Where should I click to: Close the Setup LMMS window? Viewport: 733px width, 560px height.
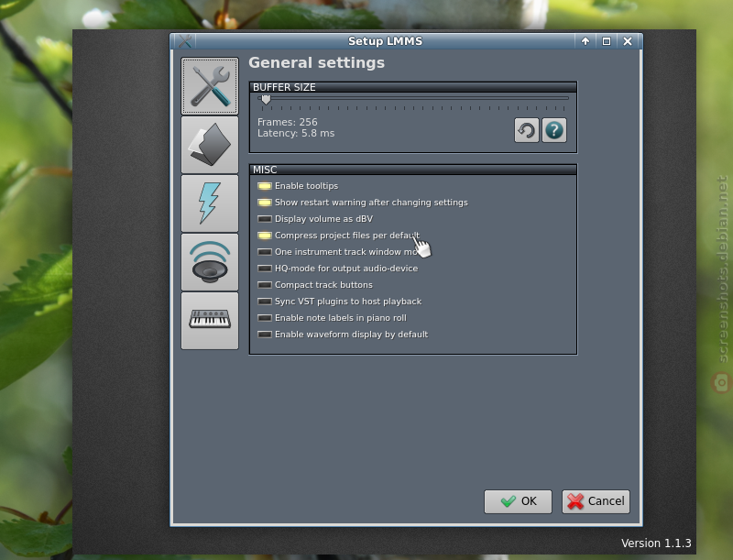click(628, 41)
